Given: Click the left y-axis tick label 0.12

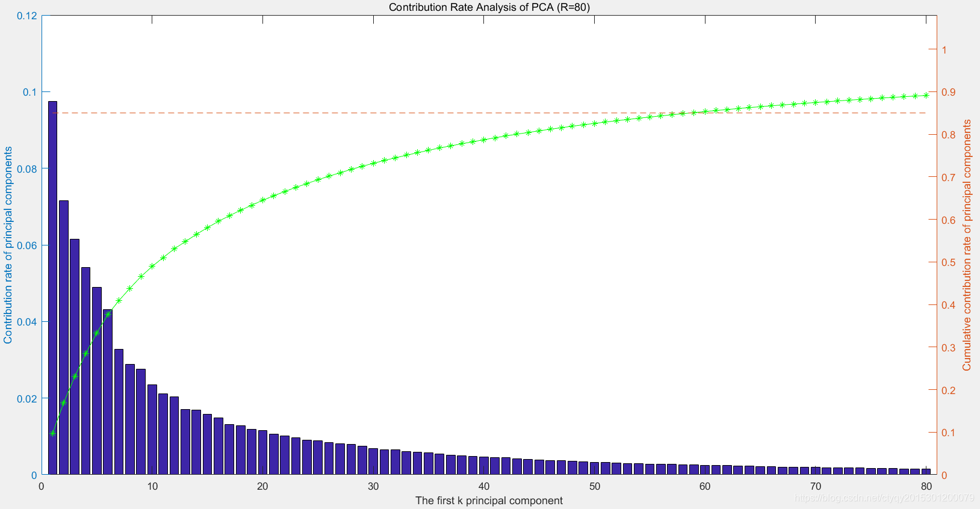Looking at the screenshot, I should coord(26,16).
